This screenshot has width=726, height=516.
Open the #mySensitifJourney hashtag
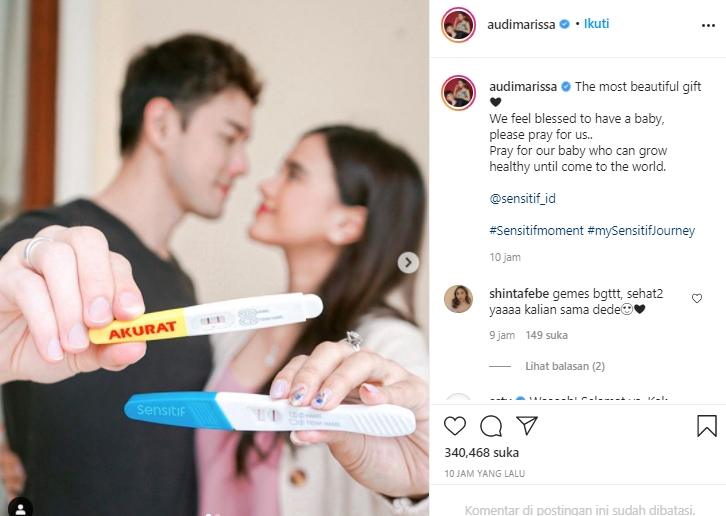pyautogui.click(x=641, y=231)
